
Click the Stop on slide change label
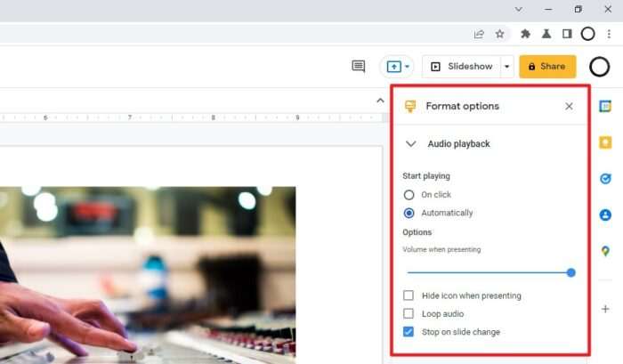(461, 332)
